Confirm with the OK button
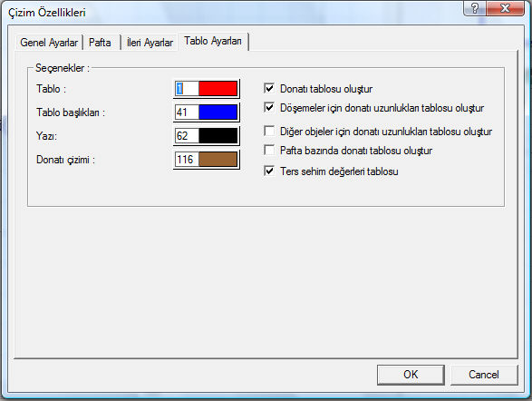 tap(411, 375)
